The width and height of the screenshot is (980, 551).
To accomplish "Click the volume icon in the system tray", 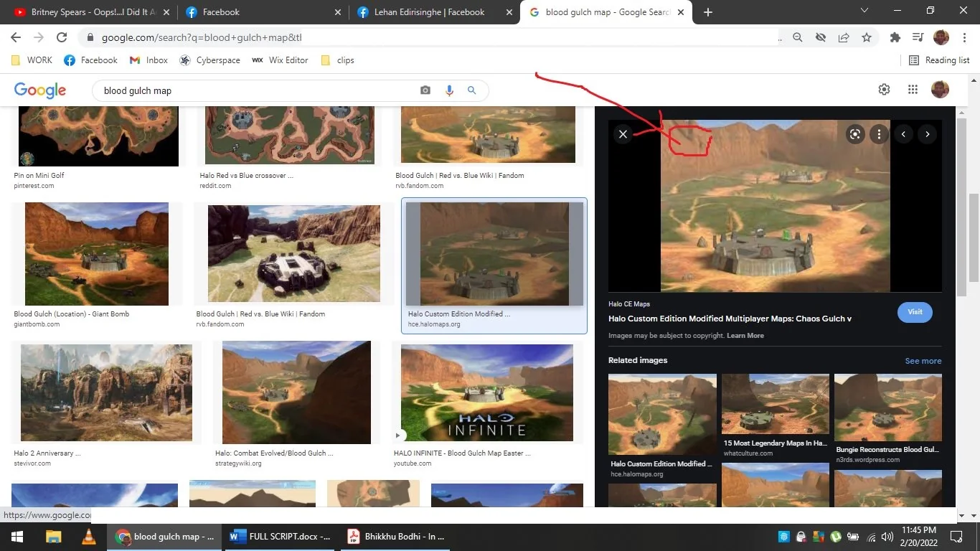I will click(x=887, y=537).
